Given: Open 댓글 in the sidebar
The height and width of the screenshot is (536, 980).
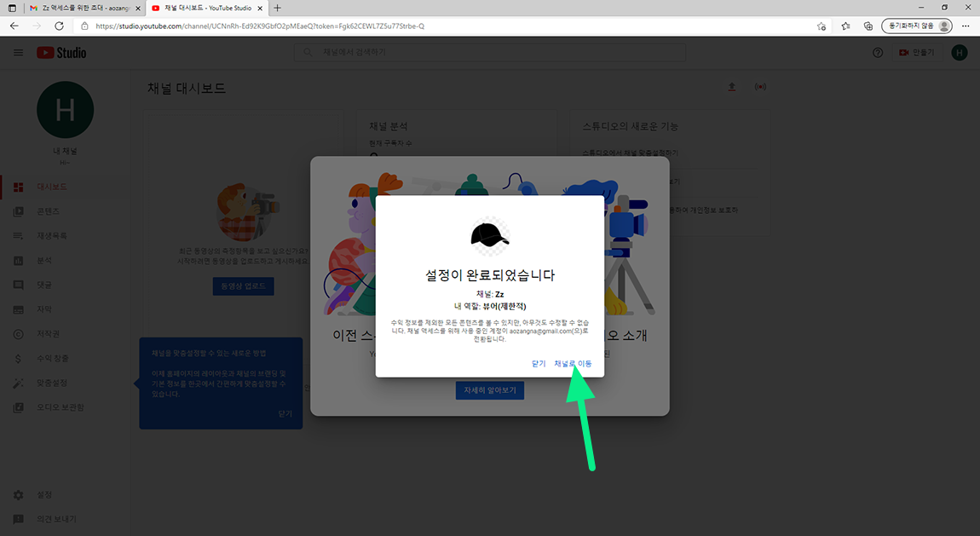Looking at the screenshot, I should [x=43, y=285].
